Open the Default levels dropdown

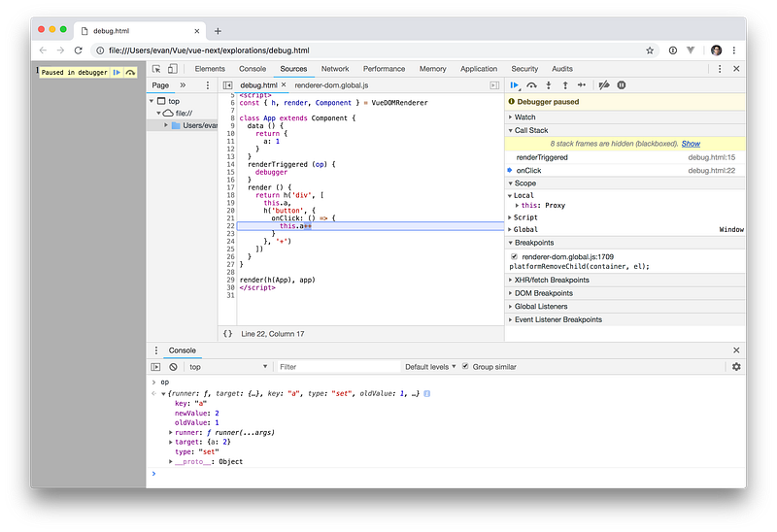430,367
